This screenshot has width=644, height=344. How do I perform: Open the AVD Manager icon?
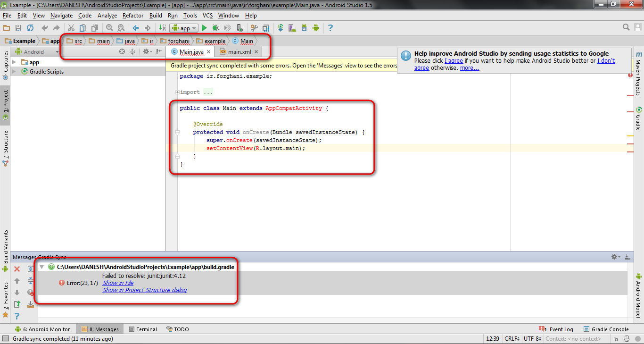[x=292, y=28]
